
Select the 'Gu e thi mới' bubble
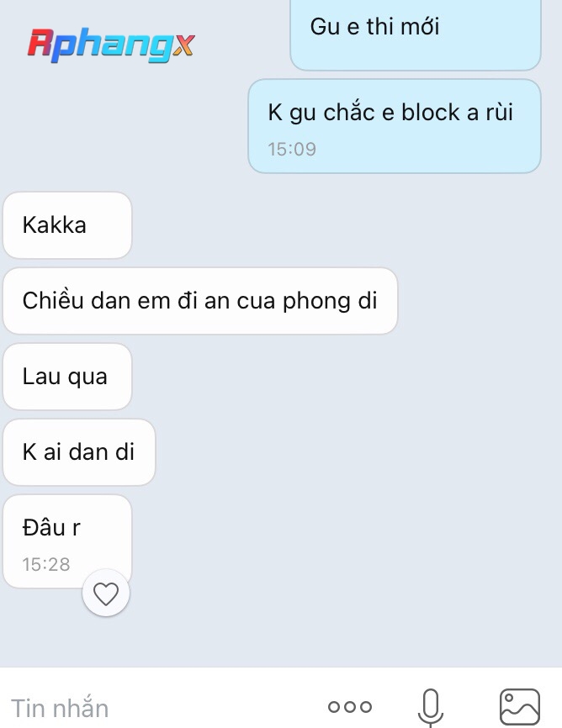[x=416, y=33]
